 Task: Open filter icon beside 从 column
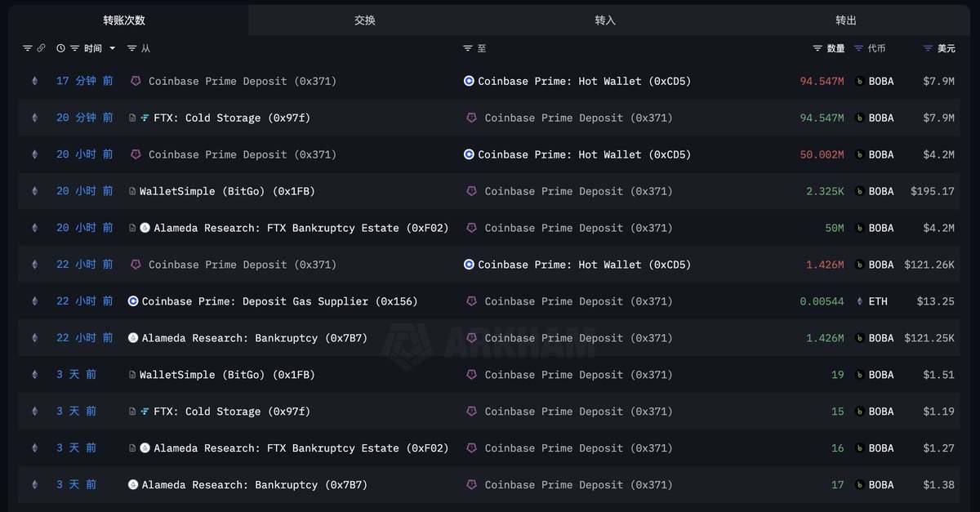(132, 49)
